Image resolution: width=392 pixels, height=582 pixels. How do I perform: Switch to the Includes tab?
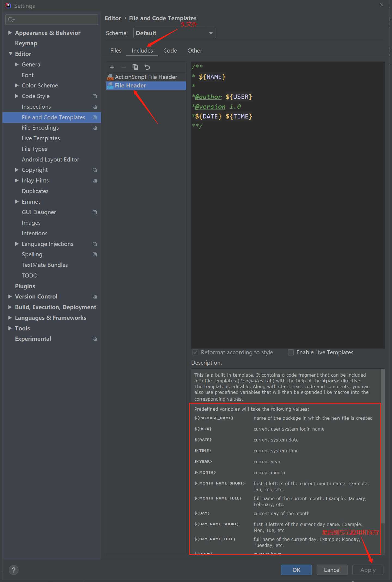click(x=142, y=51)
